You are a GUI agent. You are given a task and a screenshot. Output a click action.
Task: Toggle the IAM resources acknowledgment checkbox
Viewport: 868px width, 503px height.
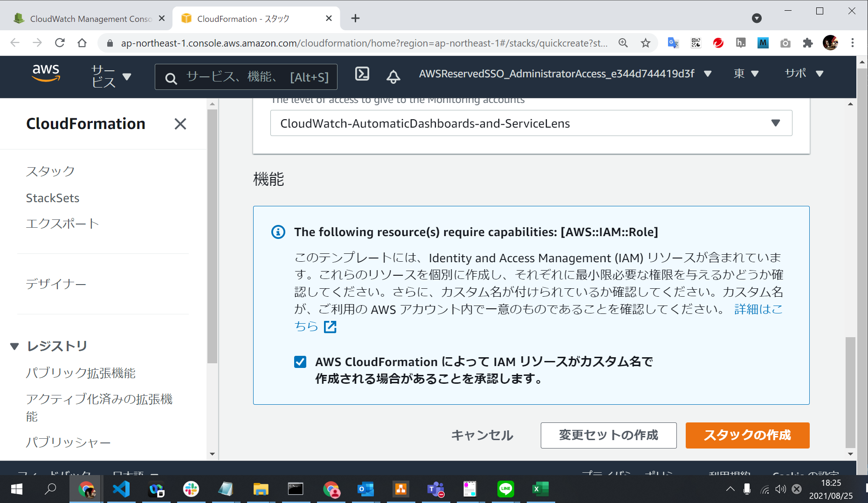coord(300,362)
